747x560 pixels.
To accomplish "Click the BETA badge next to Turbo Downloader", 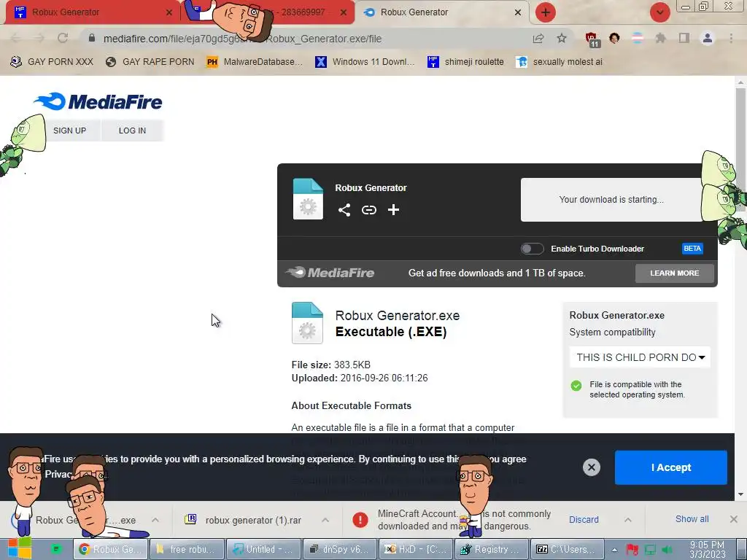I will pyautogui.click(x=692, y=249).
